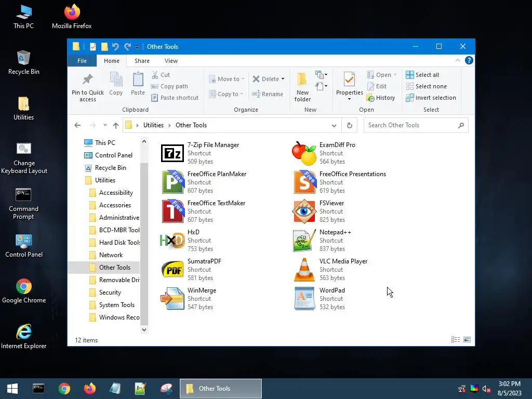The width and height of the screenshot is (532, 399).
Task: Navigate back with the back arrow
Action: 77,125
